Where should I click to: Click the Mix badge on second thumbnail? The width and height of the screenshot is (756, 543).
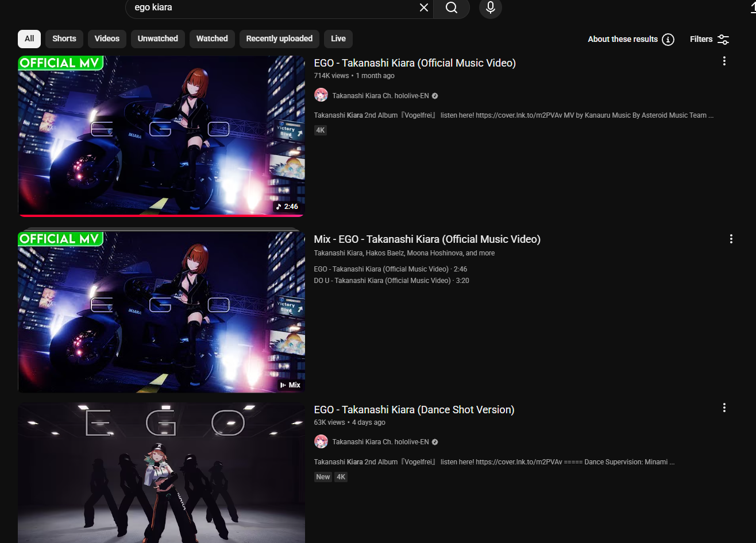290,385
